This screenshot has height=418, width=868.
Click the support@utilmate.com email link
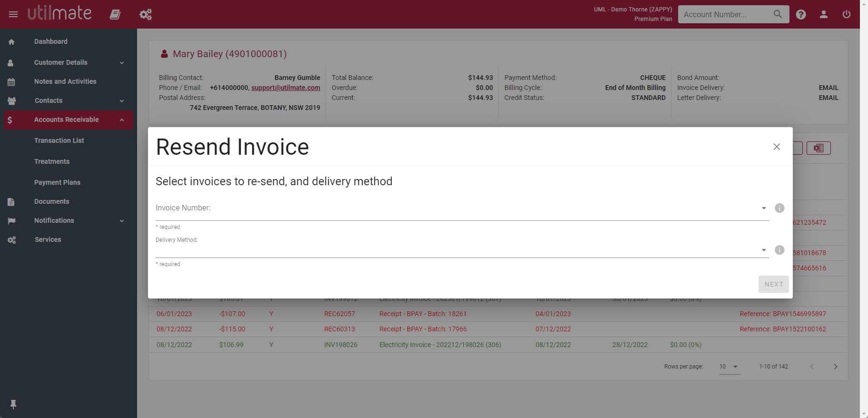click(x=286, y=88)
